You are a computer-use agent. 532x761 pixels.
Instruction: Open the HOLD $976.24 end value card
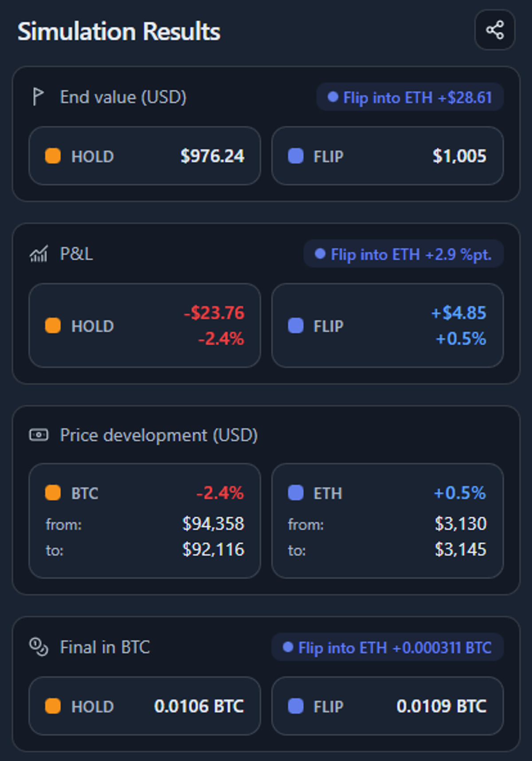[145, 156]
